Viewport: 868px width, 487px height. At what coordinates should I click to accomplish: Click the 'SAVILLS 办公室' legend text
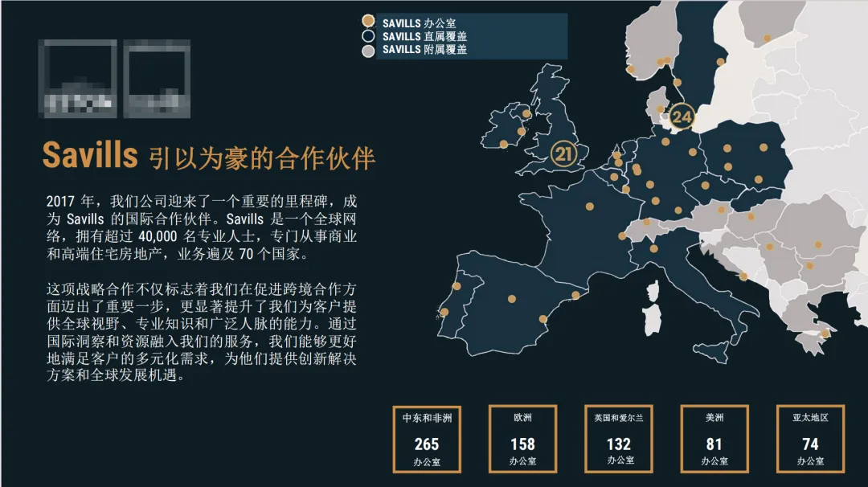point(419,23)
